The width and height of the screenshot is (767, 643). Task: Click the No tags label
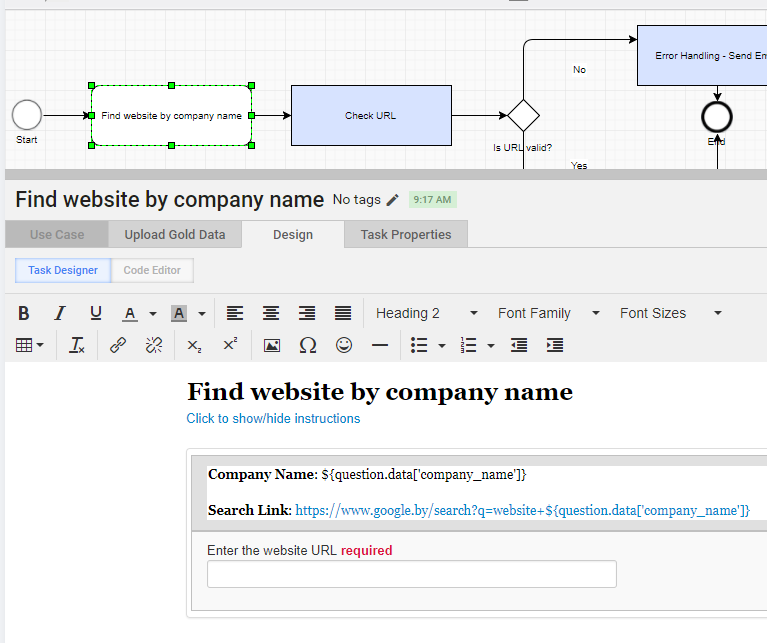pos(357,200)
